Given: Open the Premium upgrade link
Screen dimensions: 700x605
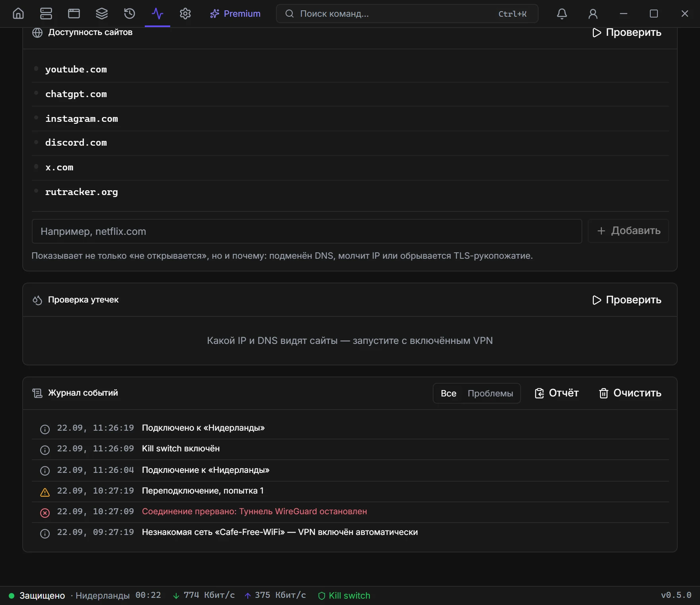Looking at the screenshot, I should point(235,14).
